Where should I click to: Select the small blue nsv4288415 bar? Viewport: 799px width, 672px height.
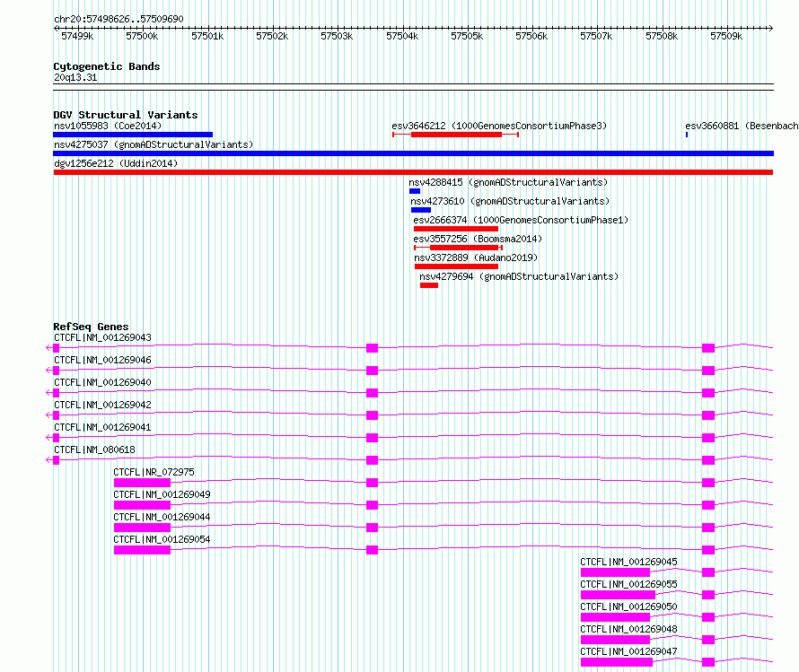[x=415, y=191]
